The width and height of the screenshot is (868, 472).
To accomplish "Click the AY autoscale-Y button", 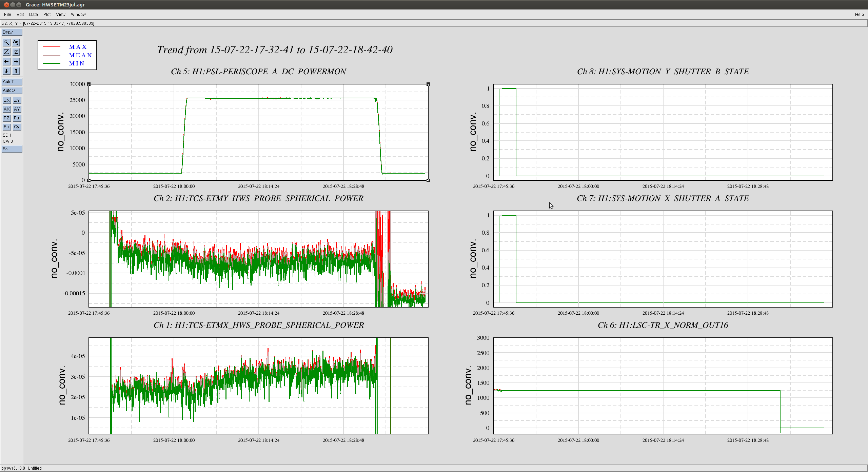I will [x=17, y=109].
